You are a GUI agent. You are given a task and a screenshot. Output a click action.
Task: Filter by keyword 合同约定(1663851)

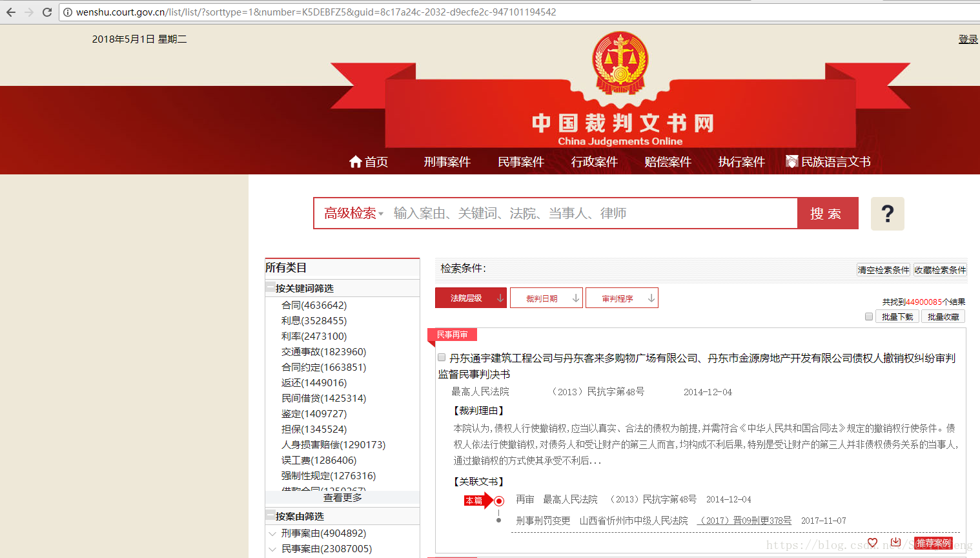click(x=323, y=367)
